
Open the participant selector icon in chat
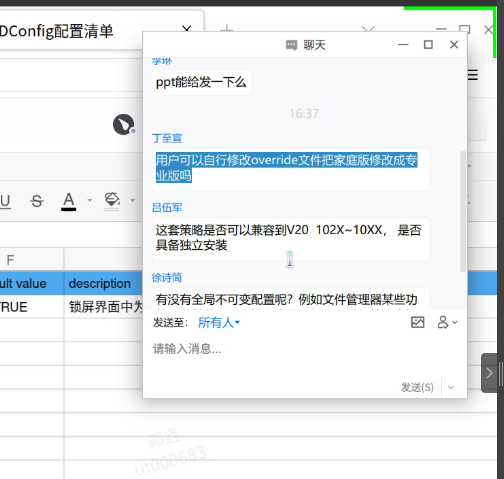pos(447,322)
